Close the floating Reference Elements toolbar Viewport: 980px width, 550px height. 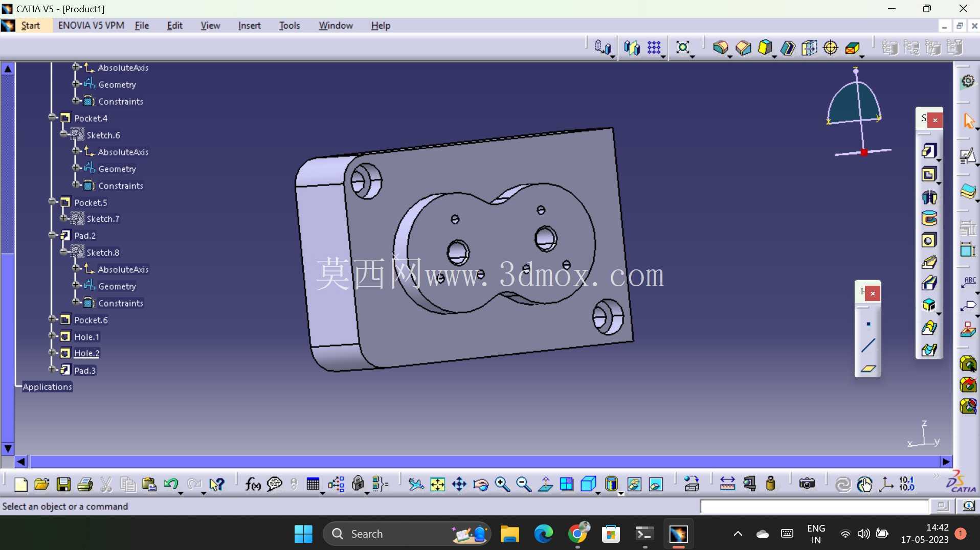(x=873, y=293)
